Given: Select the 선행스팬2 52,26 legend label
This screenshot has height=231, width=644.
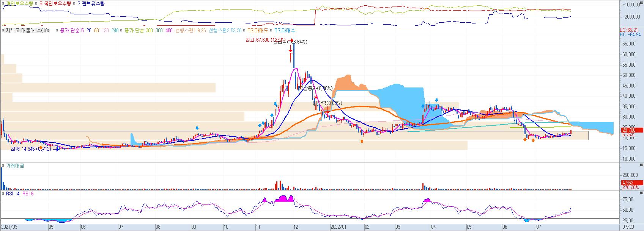Looking at the screenshot, I should 224,31.
